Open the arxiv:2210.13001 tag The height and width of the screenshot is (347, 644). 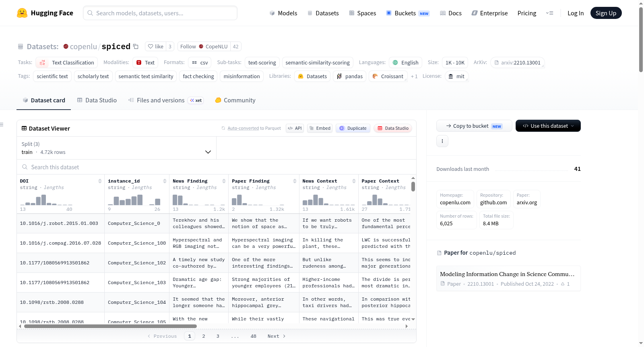(x=517, y=62)
